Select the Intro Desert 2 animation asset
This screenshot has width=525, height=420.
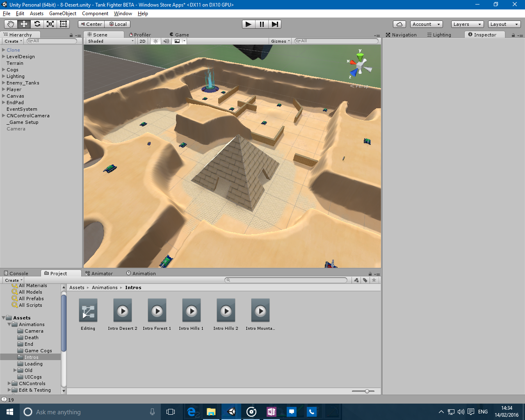point(122,315)
